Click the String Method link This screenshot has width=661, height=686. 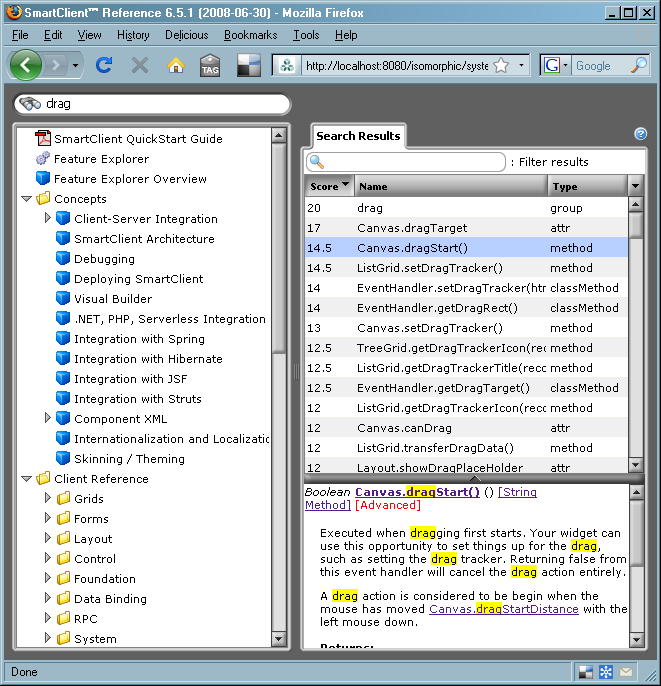(x=518, y=492)
